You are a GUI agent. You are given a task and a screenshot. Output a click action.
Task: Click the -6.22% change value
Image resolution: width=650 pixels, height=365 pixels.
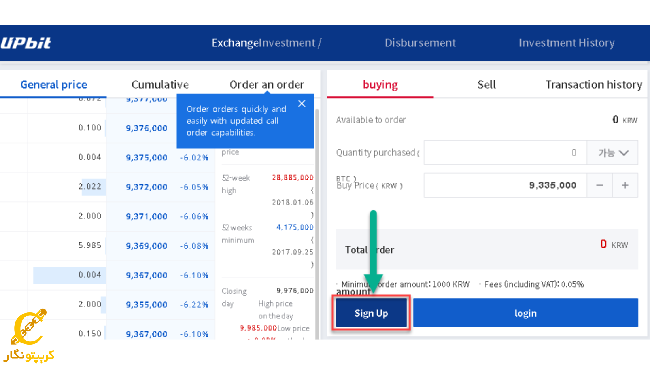pos(194,305)
